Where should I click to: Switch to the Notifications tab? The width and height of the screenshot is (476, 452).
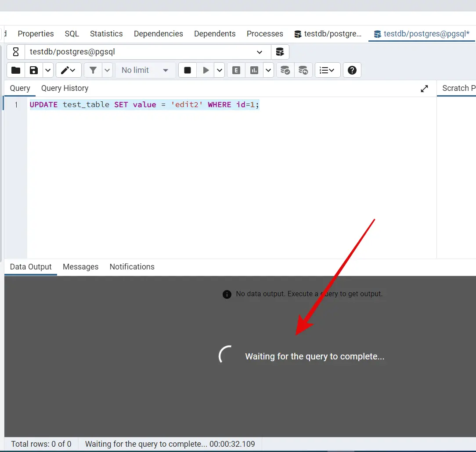pyautogui.click(x=132, y=267)
